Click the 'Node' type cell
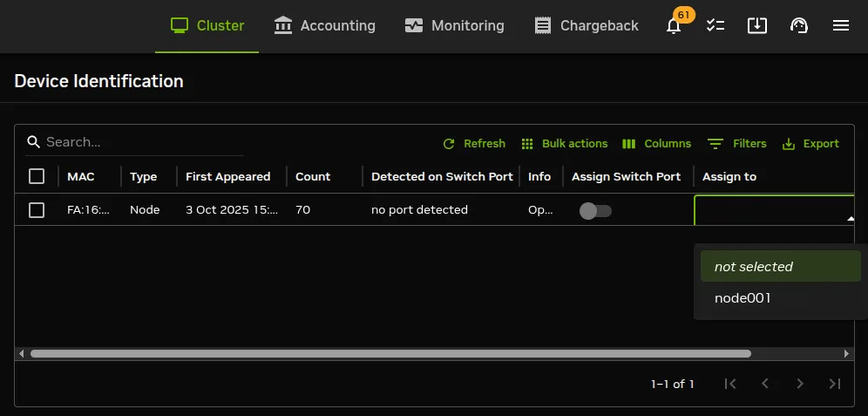Viewport: 868px width, 416px height. [145, 210]
